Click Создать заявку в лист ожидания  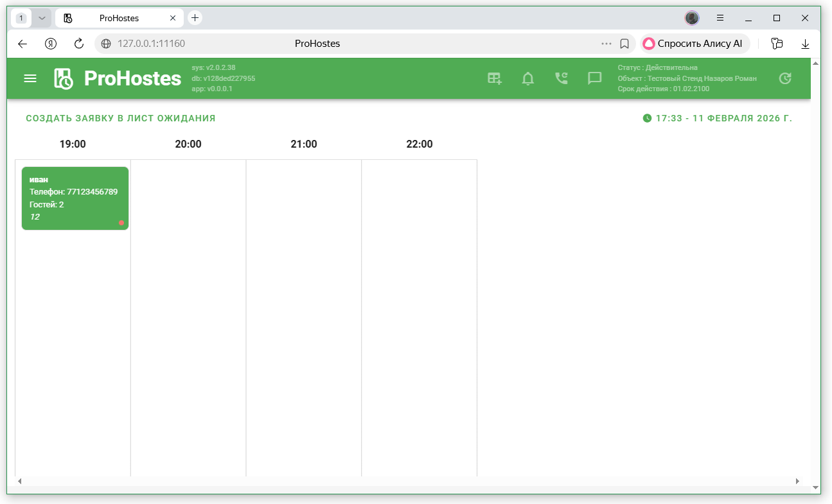click(121, 118)
